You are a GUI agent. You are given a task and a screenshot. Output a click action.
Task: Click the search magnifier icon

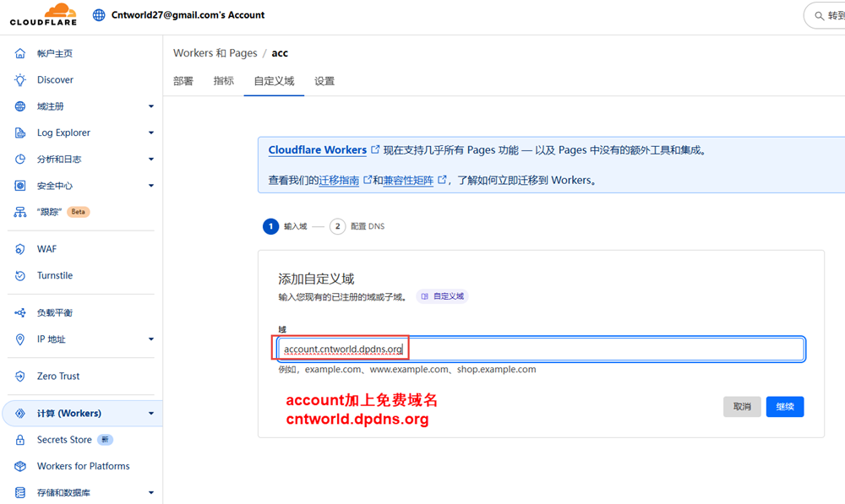click(x=819, y=16)
